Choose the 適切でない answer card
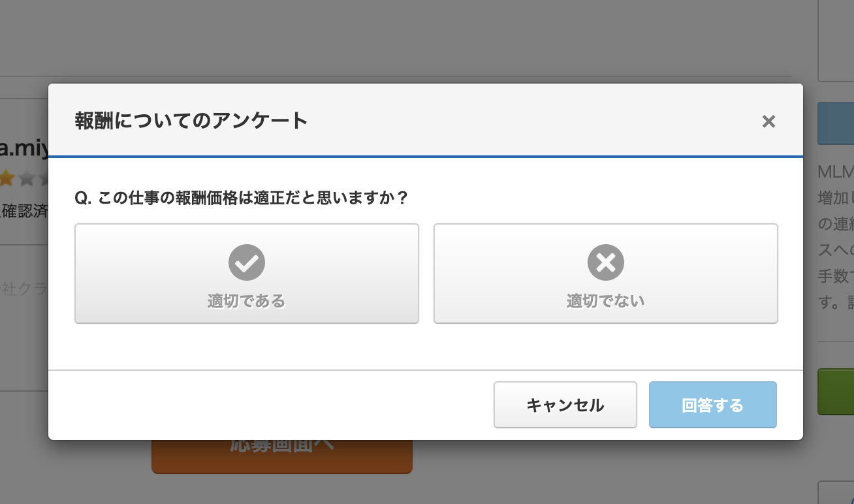 (606, 273)
